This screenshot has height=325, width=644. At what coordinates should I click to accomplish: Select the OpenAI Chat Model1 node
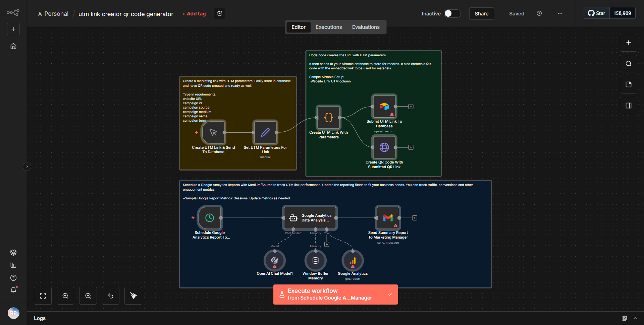coord(275,261)
